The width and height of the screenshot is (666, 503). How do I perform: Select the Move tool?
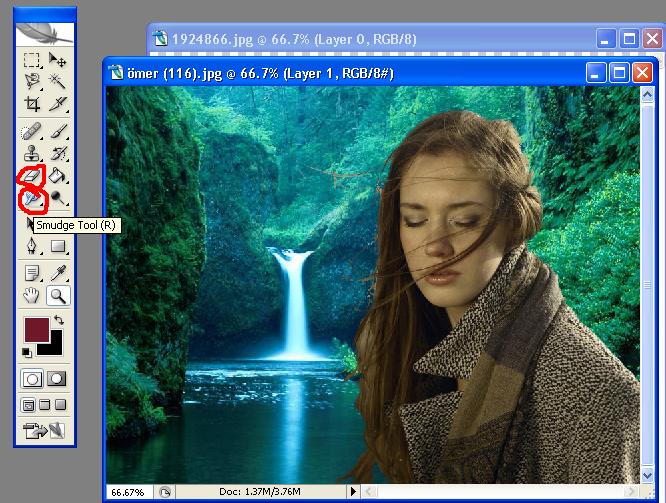(57, 60)
